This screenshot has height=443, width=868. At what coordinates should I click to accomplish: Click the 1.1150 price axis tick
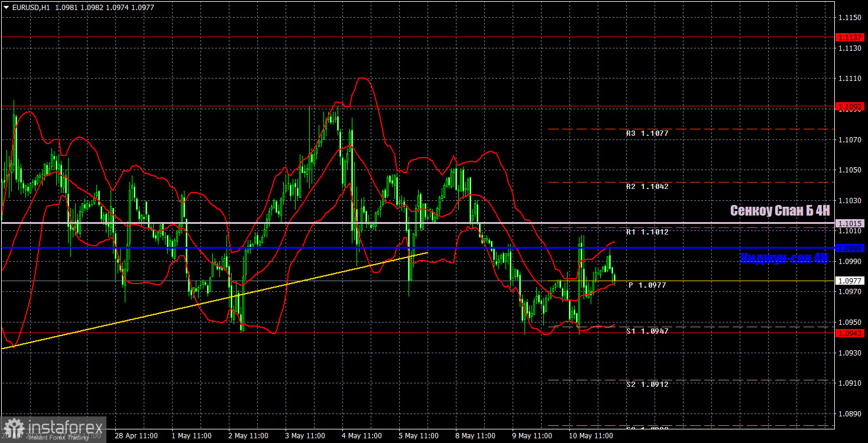(849, 18)
